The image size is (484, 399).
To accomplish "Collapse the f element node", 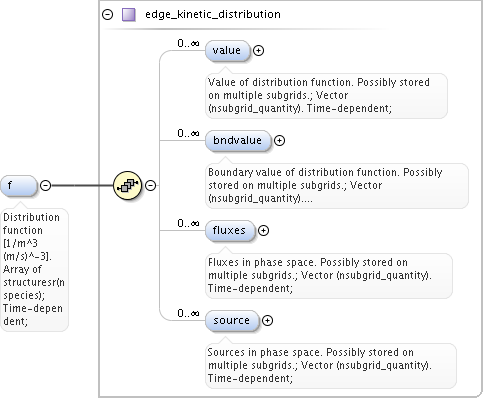I will coord(45,185).
